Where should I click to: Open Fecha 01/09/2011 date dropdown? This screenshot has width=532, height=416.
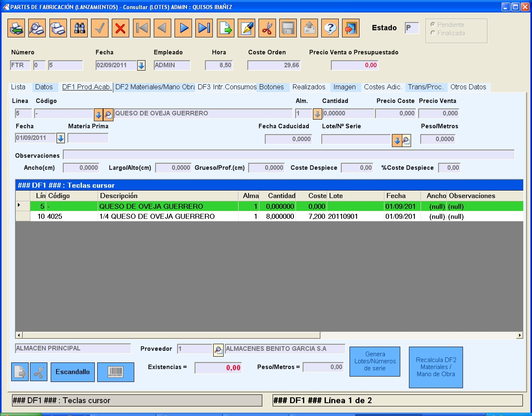[61, 138]
